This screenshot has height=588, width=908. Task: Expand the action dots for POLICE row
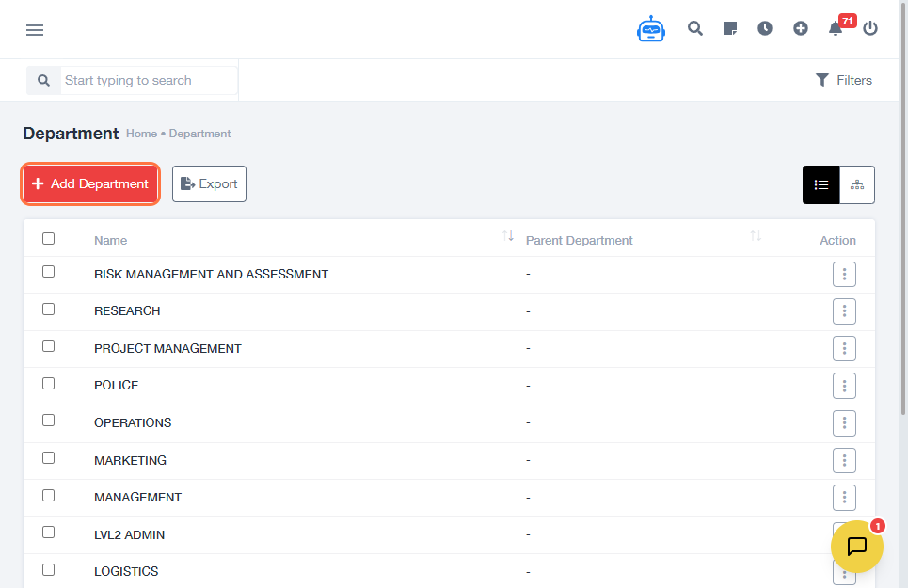[x=844, y=386]
